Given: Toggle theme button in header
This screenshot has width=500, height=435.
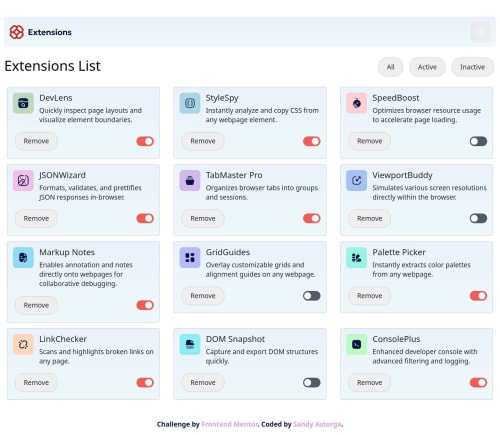Looking at the screenshot, I should pyautogui.click(x=480, y=32).
